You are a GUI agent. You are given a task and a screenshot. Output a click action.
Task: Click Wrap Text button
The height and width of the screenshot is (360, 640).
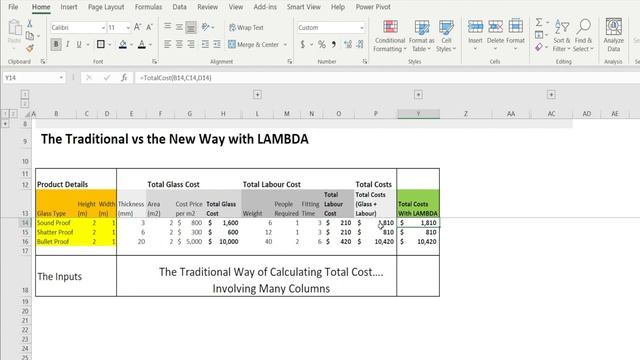[x=246, y=27]
